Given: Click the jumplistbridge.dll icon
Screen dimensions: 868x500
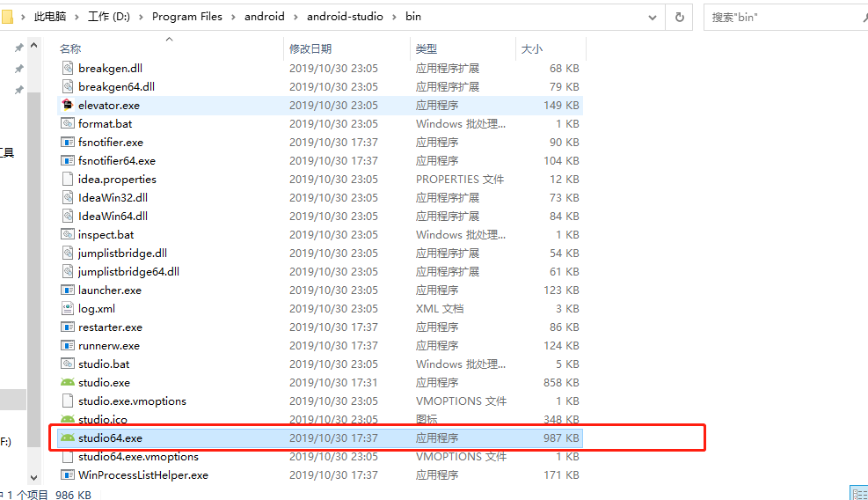Looking at the screenshot, I should [68, 253].
